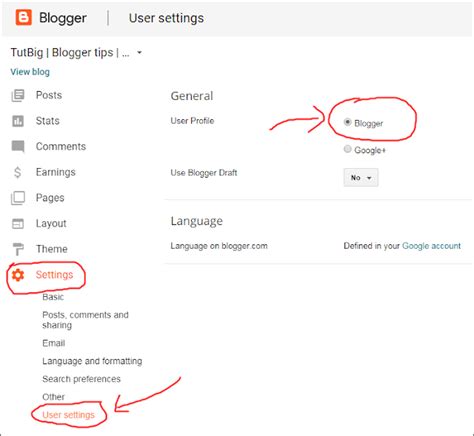The width and height of the screenshot is (474, 436).
Task: Click the Layout window icon
Action: pyautogui.click(x=18, y=224)
